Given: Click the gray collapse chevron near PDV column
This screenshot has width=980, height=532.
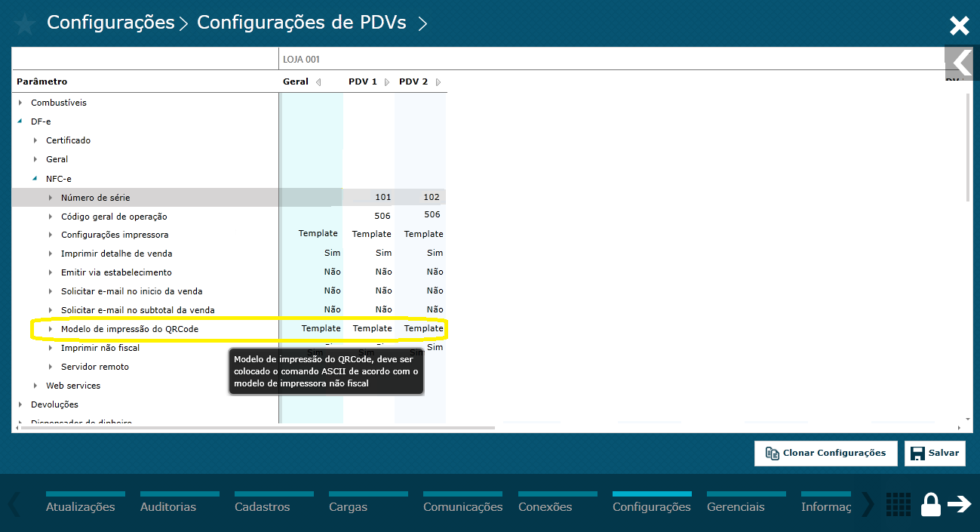Looking at the screenshot, I should point(960,63).
